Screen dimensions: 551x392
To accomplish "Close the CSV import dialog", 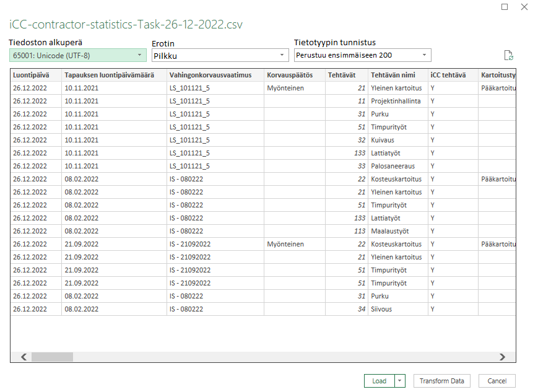I will click(524, 7).
